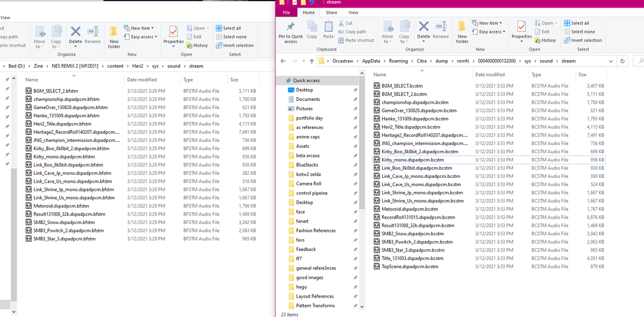This screenshot has width=644, height=317.
Task: Open Documents in Quick access list
Action: click(308, 99)
